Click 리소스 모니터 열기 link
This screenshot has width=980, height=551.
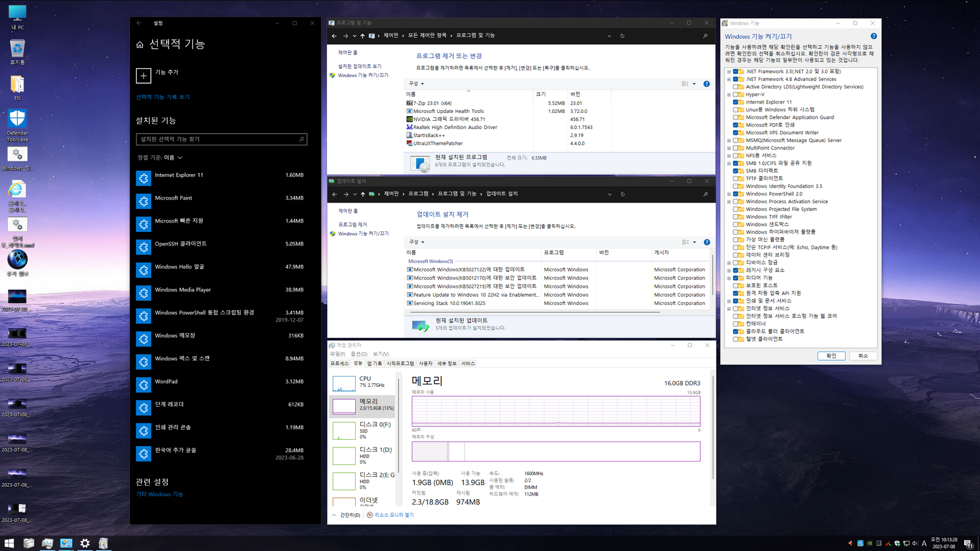click(x=394, y=515)
